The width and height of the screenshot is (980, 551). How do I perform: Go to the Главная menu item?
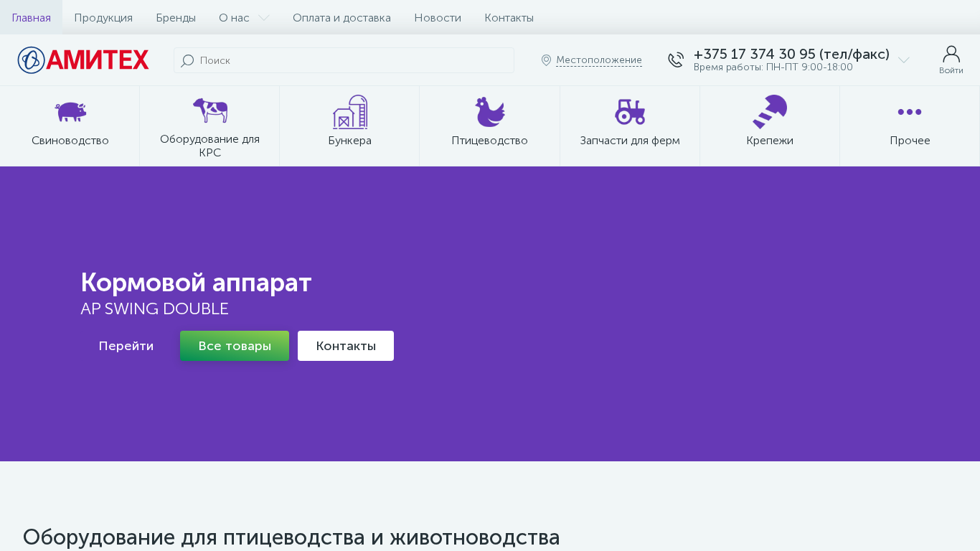pyautogui.click(x=32, y=17)
